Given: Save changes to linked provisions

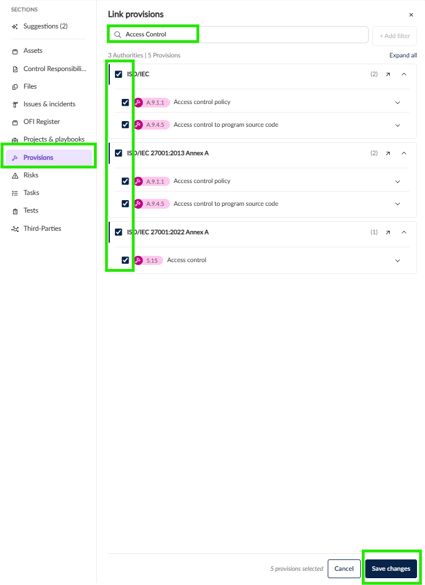Looking at the screenshot, I should 391,569.
